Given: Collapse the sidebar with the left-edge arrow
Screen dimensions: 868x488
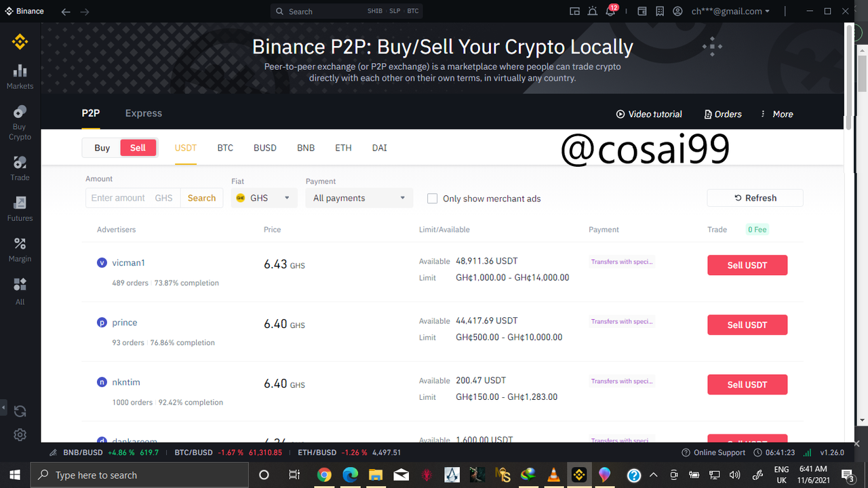Looking at the screenshot, I should [3, 409].
